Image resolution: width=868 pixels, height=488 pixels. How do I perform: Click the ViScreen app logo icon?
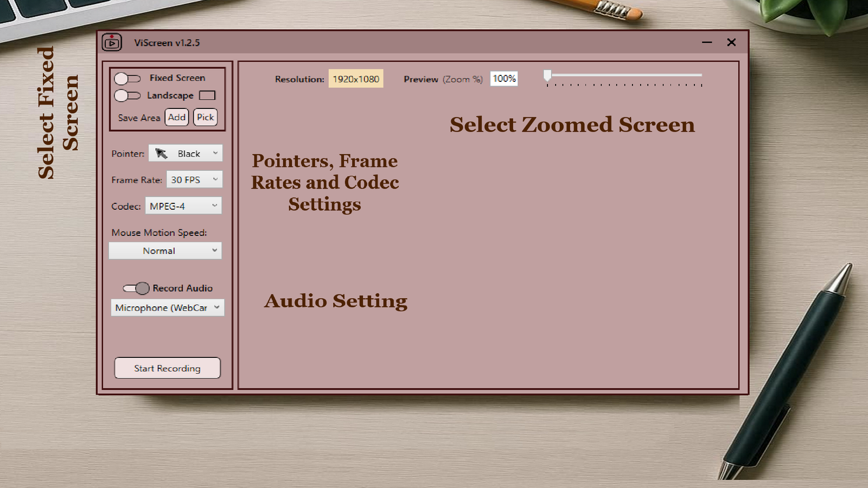[112, 42]
